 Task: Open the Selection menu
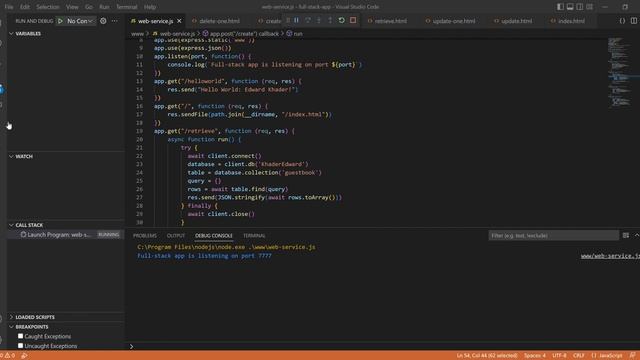pos(48,7)
